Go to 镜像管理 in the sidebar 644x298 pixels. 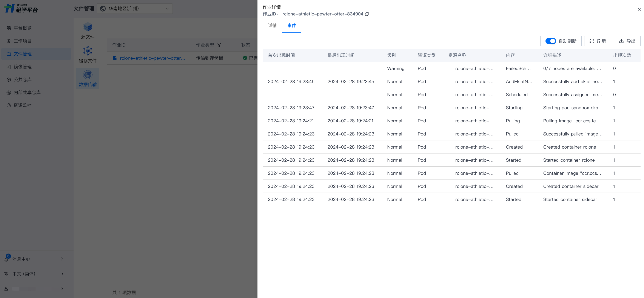tap(23, 67)
